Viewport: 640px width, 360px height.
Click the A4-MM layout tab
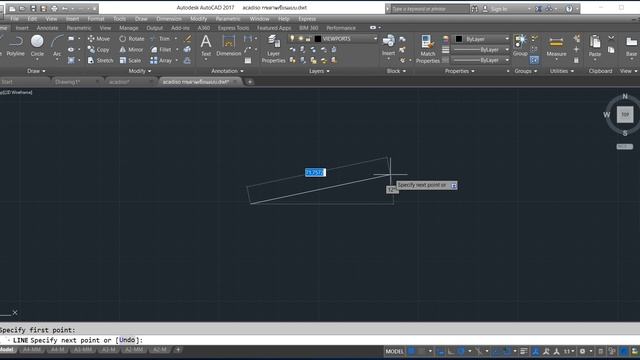[32, 350]
